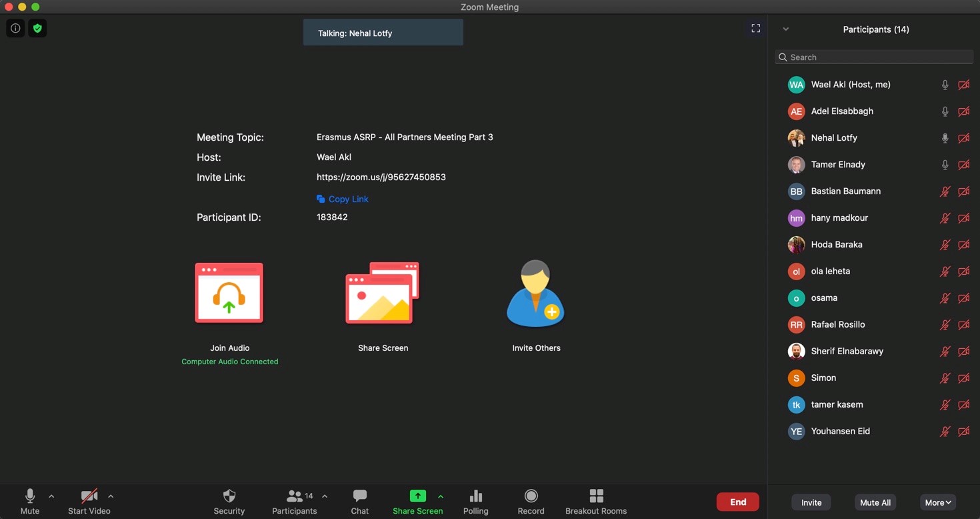980x519 pixels.
Task: Click Rafael Rosillo's RR avatar
Action: [x=796, y=325]
